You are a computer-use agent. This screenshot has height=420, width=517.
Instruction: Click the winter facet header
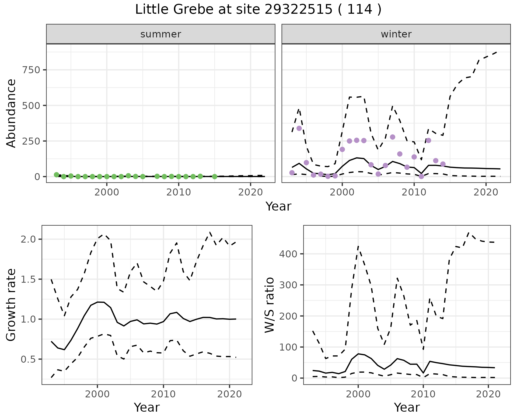point(396,34)
